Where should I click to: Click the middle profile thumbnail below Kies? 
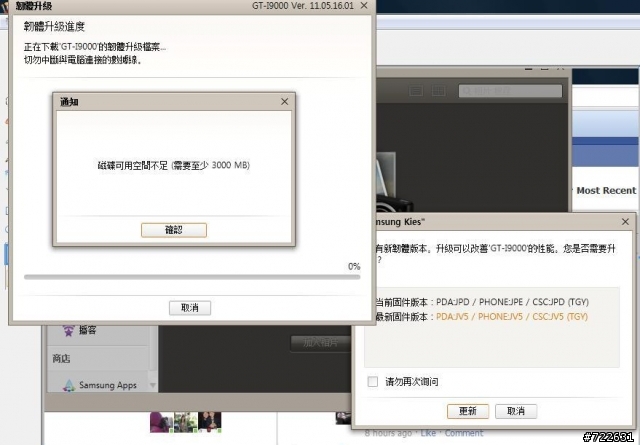tap(186, 422)
